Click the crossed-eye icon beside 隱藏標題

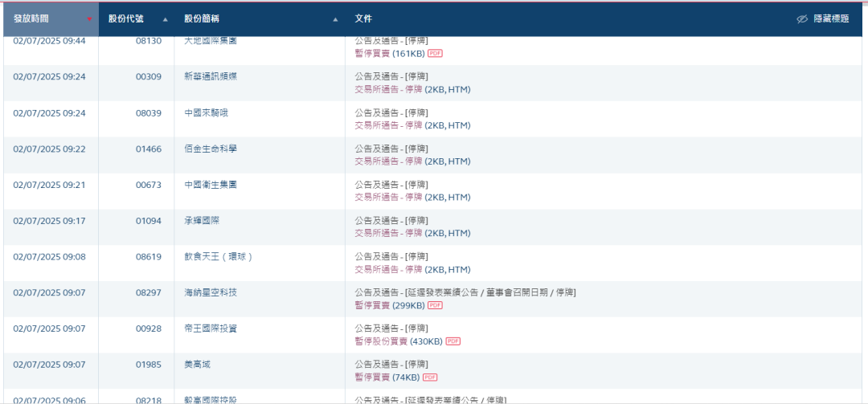pos(803,18)
